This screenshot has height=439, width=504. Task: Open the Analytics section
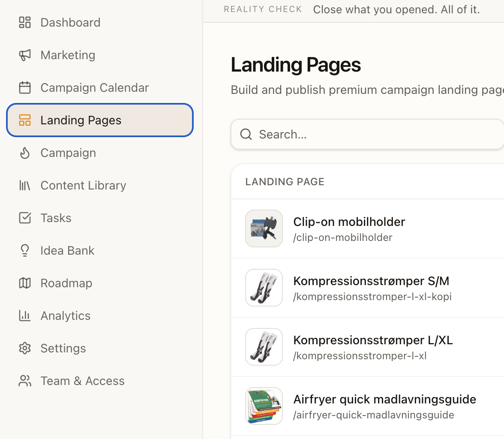100,316
